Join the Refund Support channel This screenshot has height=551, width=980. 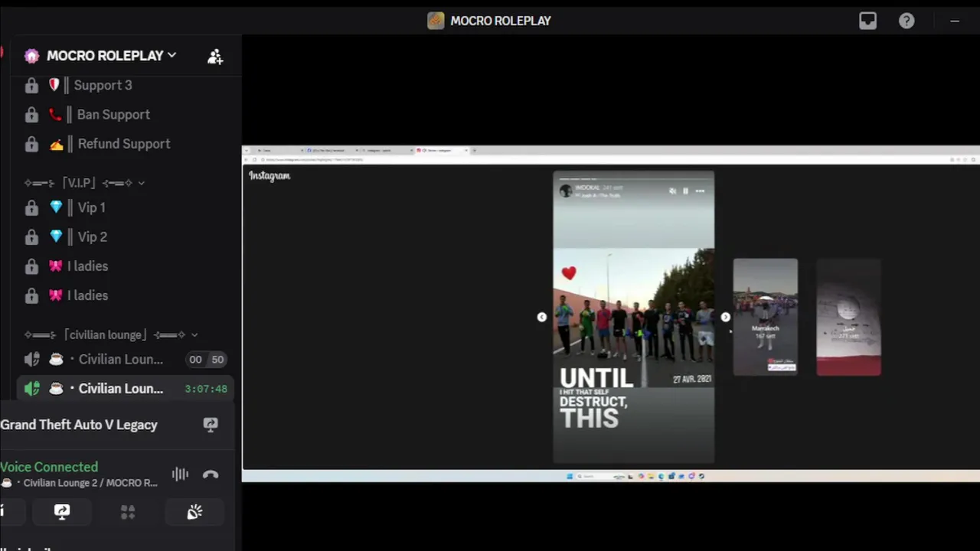click(126, 143)
